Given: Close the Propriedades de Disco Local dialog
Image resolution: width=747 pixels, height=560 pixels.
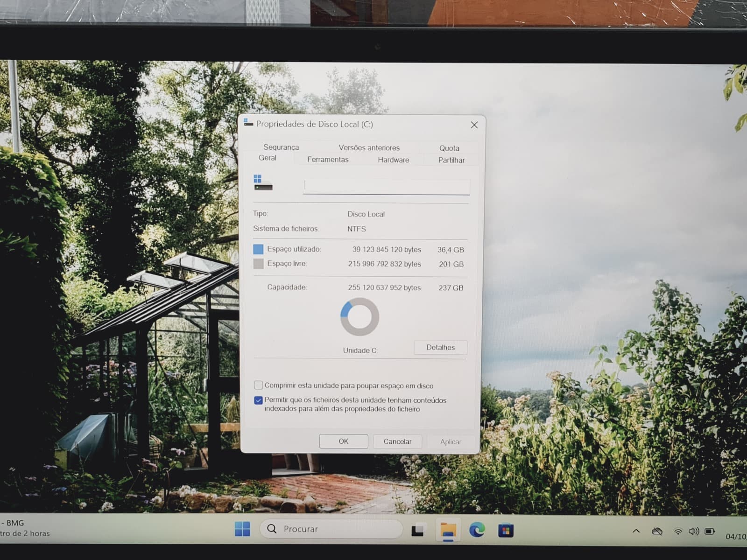Looking at the screenshot, I should 474,125.
